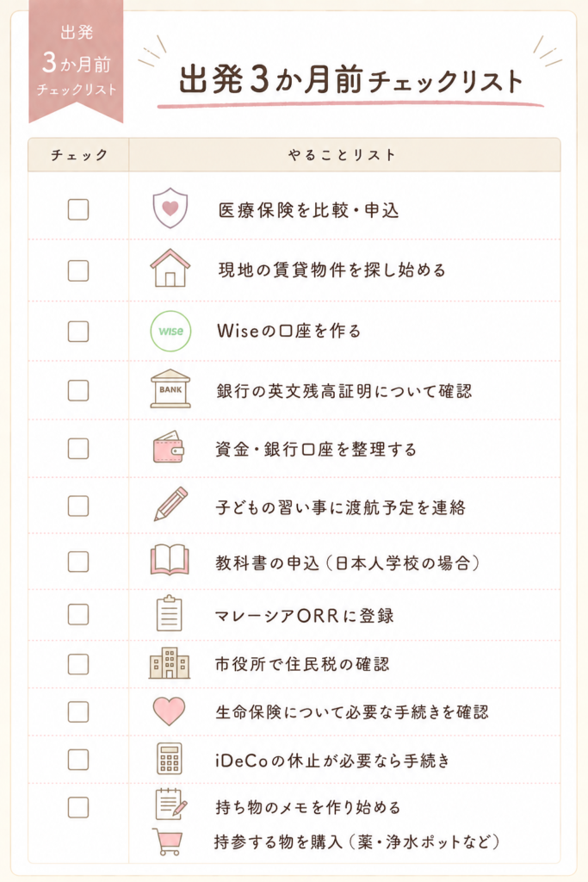The width and height of the screenshot is (588, 882).
Task: Click the やることリスト column header
Action: (x=344, y=155)
